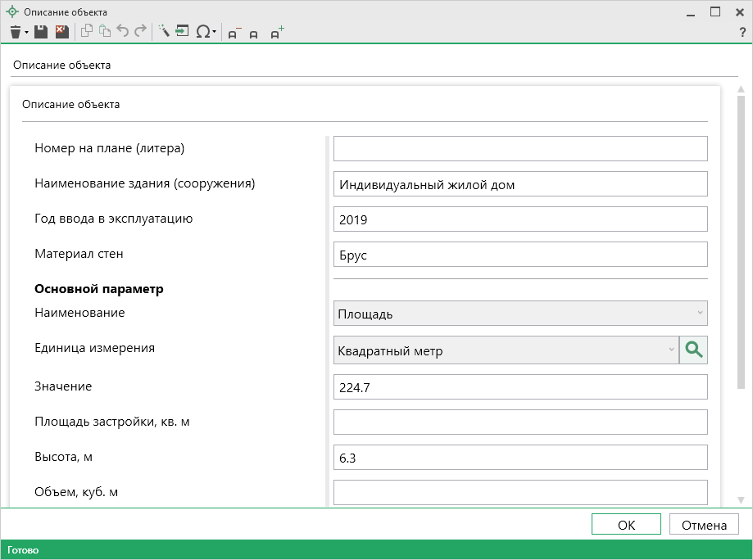Click the magic wand toolbar icon
Screen dimensions: 753x560
(x=163, y=32)
